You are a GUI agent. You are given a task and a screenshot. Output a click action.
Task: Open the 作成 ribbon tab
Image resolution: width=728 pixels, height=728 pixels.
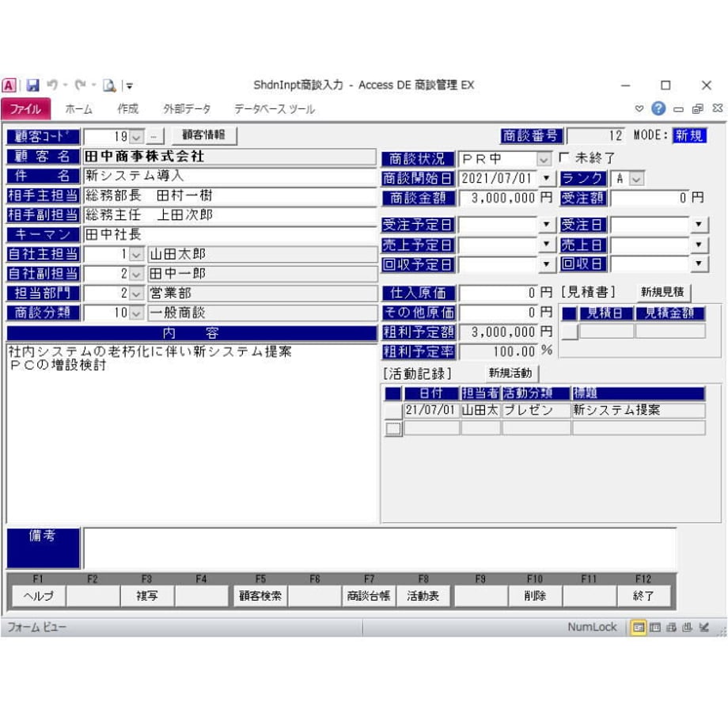pyautogui.click(x=128, y=109)
